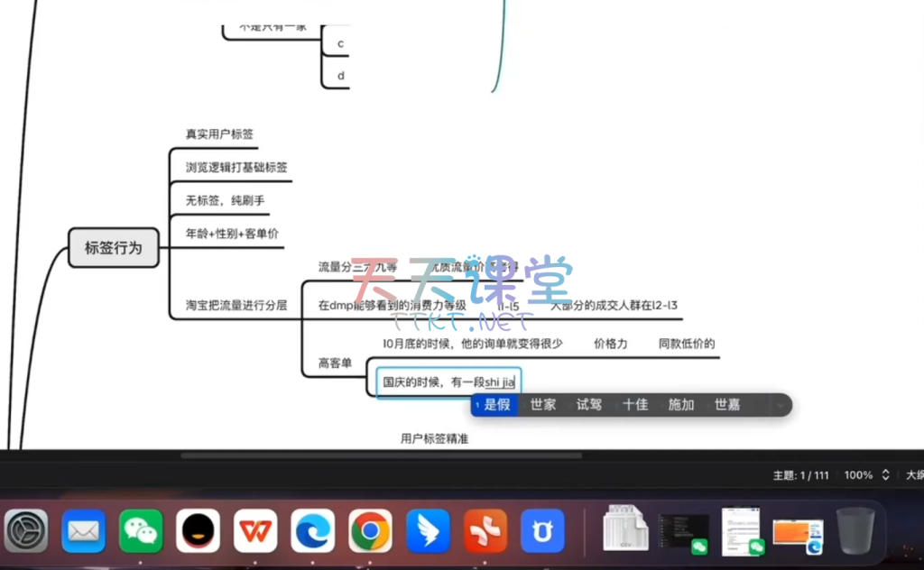Image resolution: width=924 pixels, height=570 pixels.
Task: Open the 100% zoom level stepper
Action: tap(885, 474)
